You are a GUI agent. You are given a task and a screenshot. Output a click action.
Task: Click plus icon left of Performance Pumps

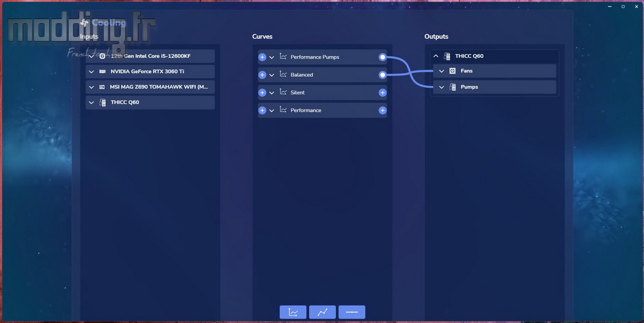click(262, 57)
